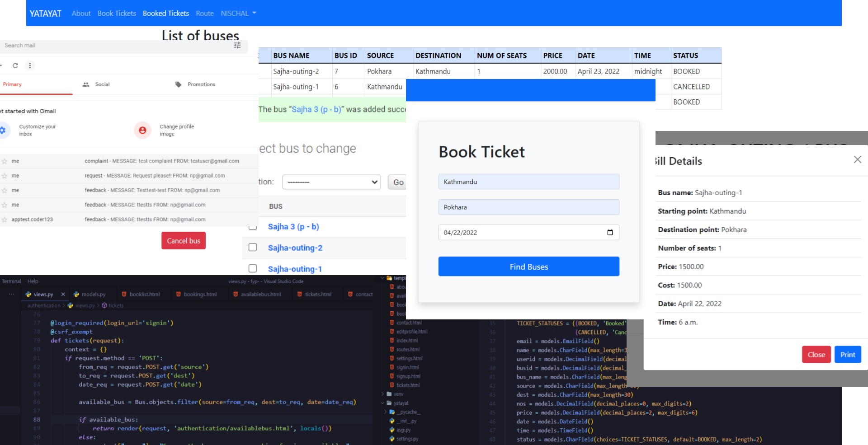868x445 pixels.
Task: Open the About nav link
Action: coord(81,13)
